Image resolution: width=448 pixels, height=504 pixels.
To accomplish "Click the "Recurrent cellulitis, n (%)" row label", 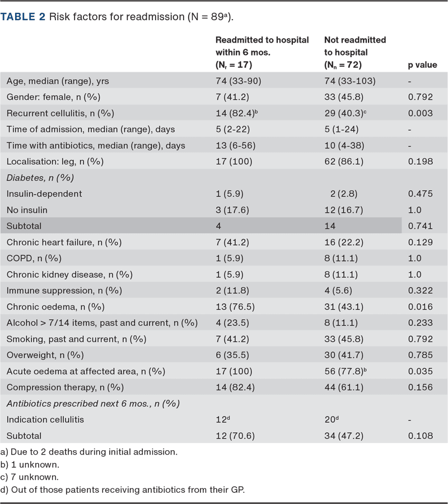I will coord(59,113).
